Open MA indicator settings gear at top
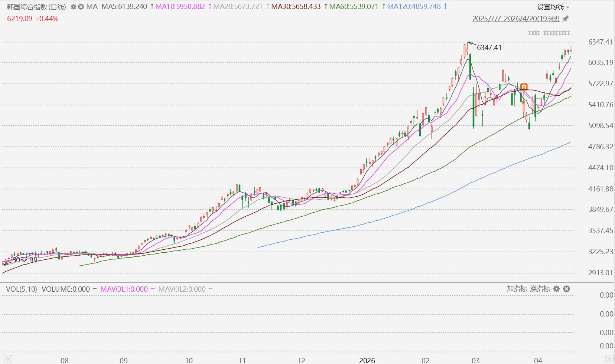Viewport: 615px width, 364px height. point(73,7)
